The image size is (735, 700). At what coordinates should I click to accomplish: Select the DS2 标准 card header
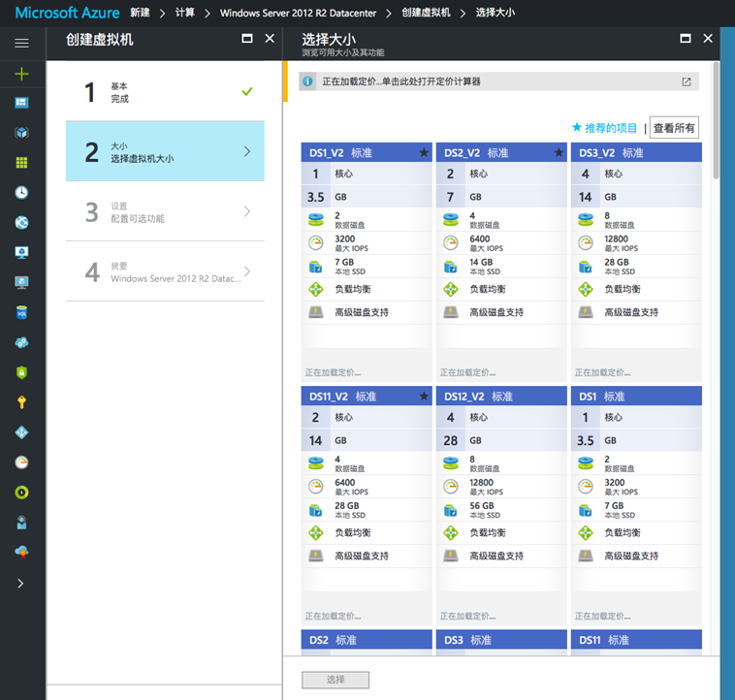point(367,640)
